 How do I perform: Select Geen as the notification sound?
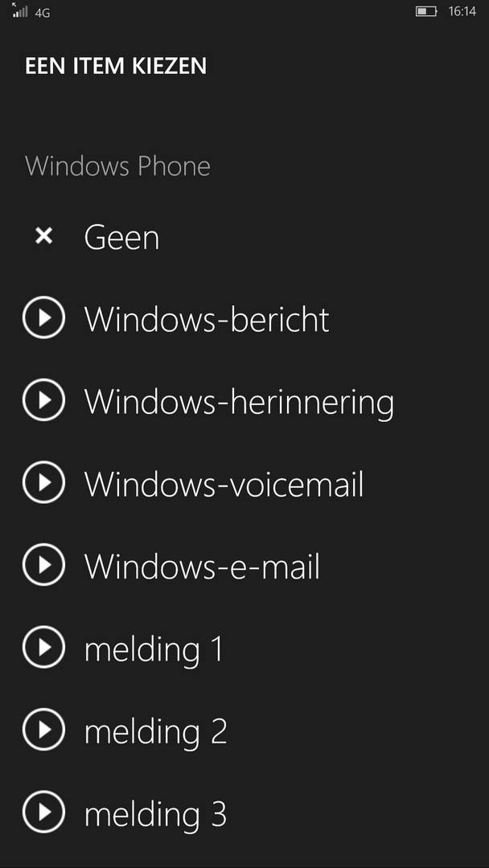122,238
